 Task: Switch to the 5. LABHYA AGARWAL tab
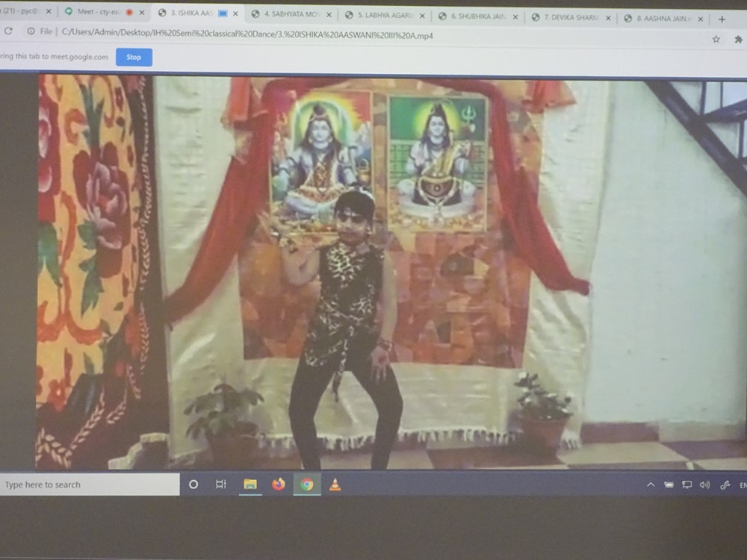385,15
